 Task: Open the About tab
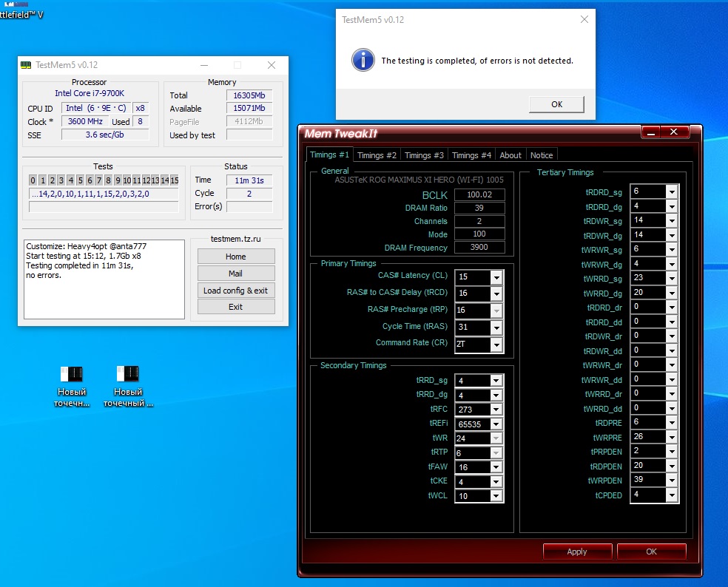point(510,155)
